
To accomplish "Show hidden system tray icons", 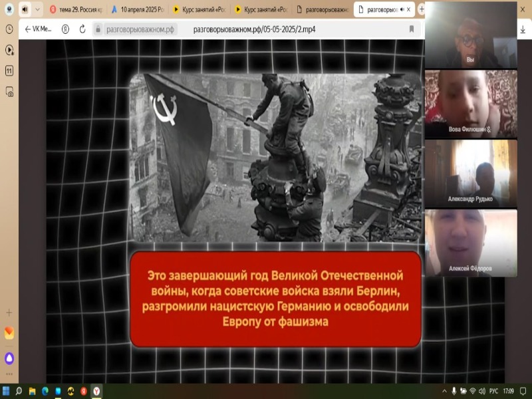I will [x=444, y=391].
